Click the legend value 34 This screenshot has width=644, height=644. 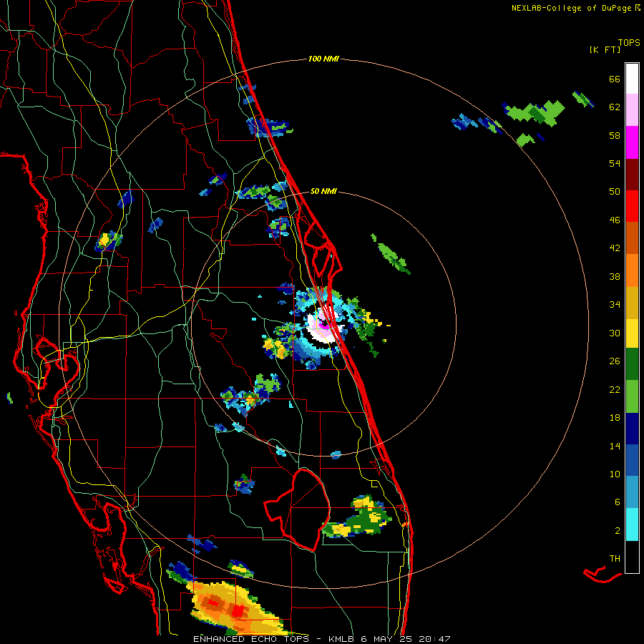615,305
